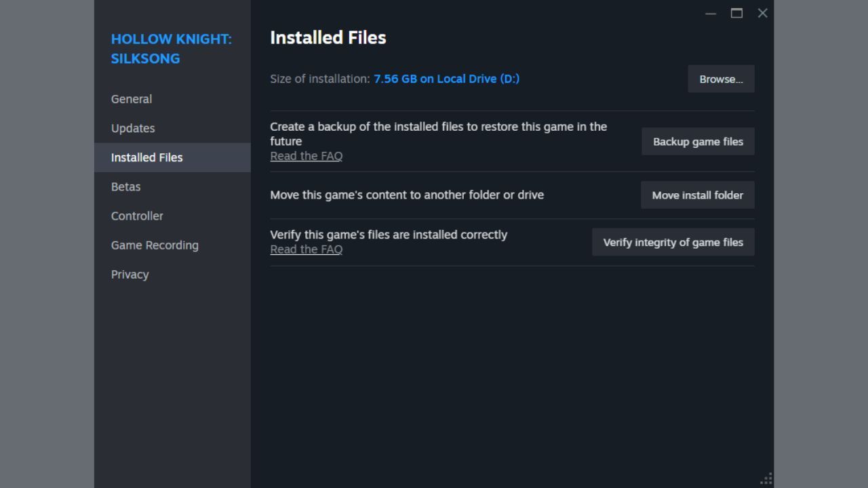Click the Hollow Knight: Silksong title

click(x=171, y=49)
